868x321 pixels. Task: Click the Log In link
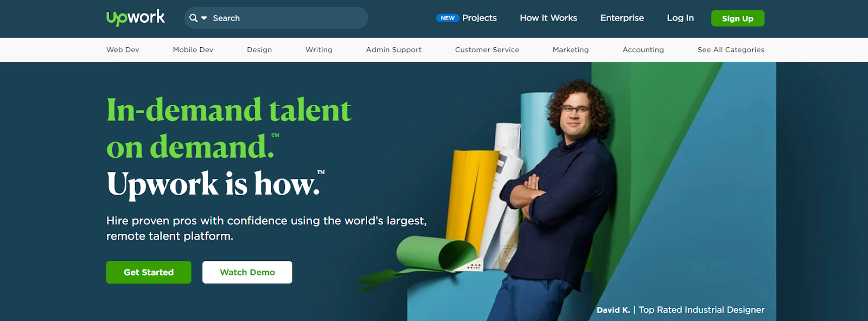tap(680, 18)
